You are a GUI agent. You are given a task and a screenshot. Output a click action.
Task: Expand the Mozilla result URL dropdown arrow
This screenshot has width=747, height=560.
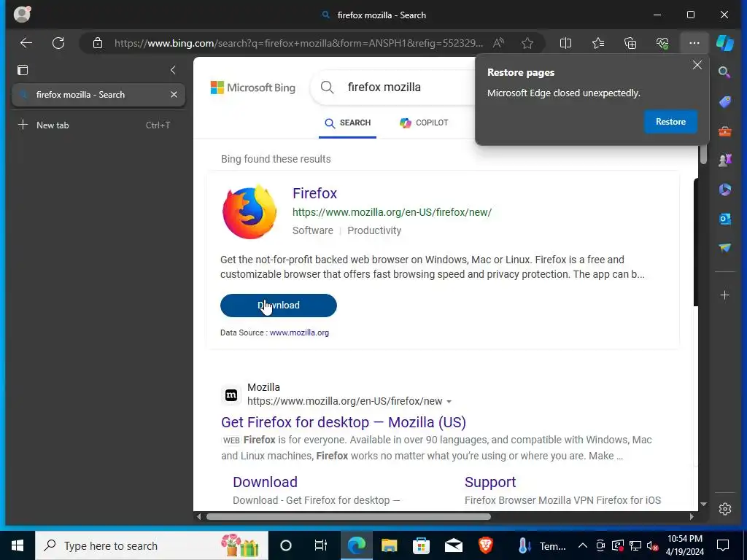[x=449, y=402]
